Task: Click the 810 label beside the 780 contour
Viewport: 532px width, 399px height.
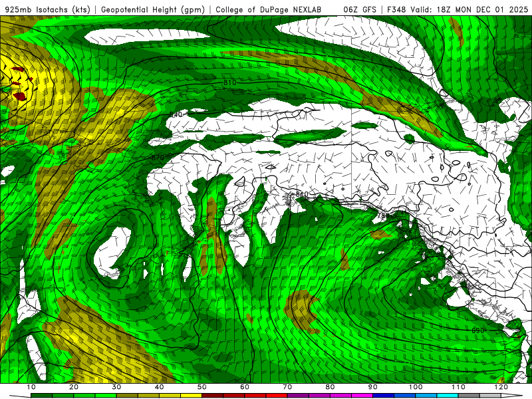Action: click(x=302, y=194)
